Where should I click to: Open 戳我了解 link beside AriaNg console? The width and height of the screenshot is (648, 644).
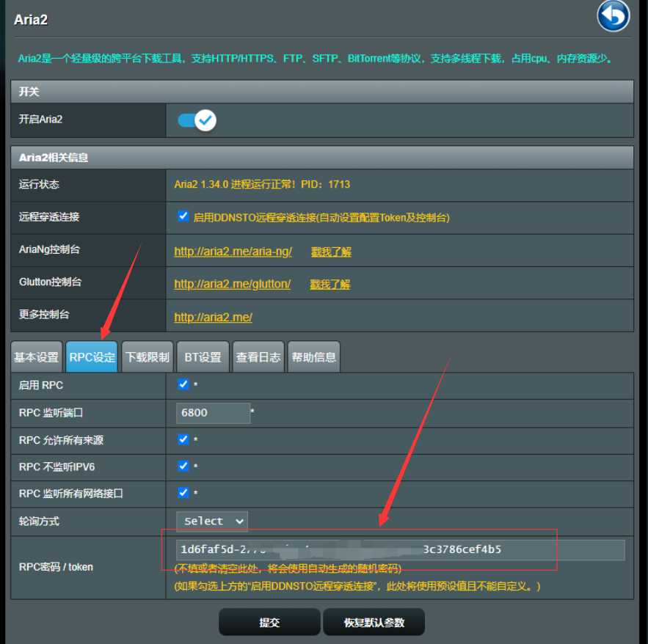(x=331, y=252)
